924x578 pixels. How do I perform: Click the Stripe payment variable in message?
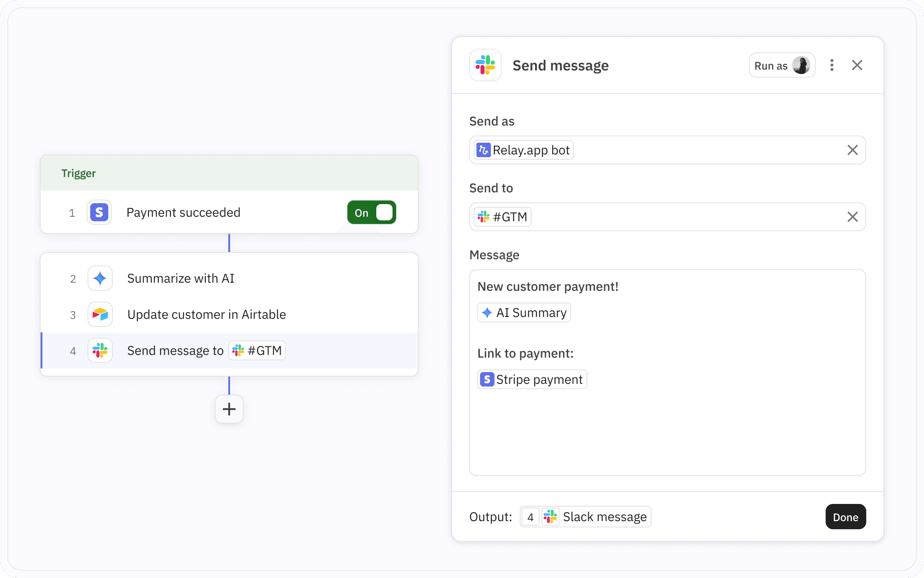532,379
